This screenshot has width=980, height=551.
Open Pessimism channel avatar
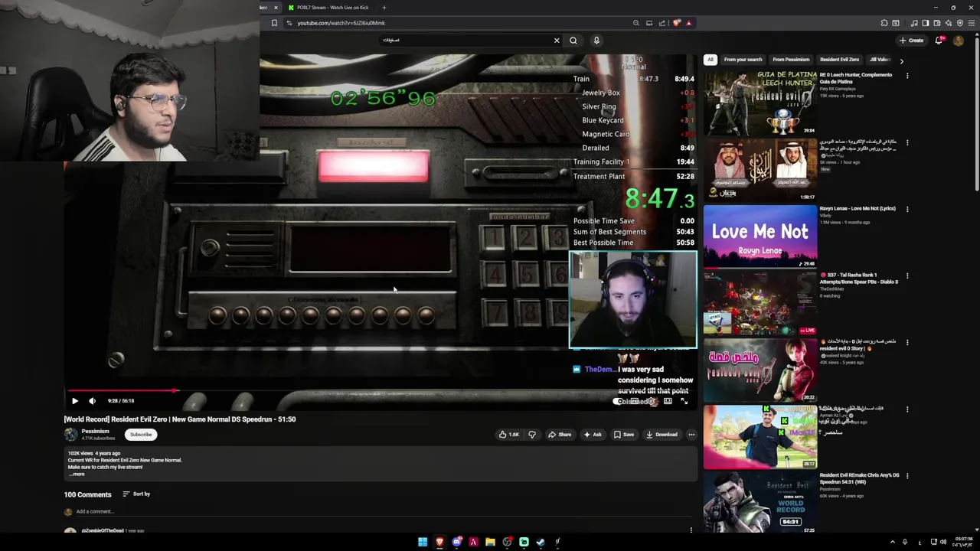pyautogui.click(x=70, y=435)
